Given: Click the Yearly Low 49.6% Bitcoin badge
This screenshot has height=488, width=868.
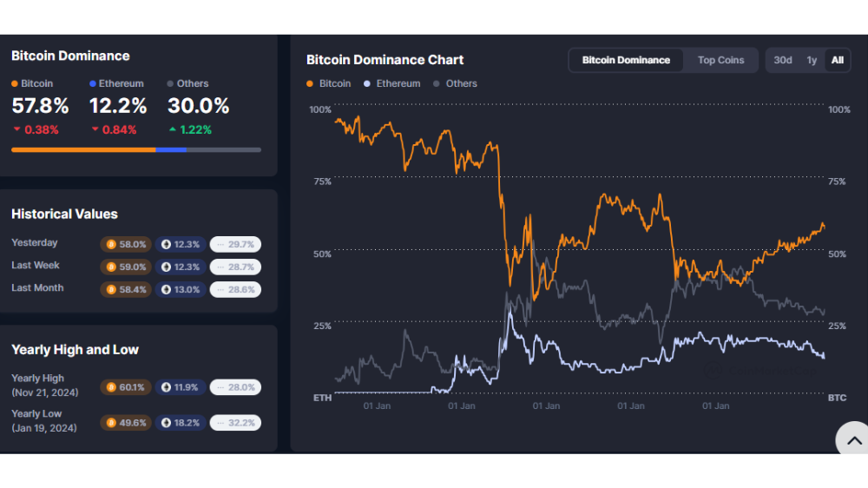Looking at the screenshot, I should [126, 423].
